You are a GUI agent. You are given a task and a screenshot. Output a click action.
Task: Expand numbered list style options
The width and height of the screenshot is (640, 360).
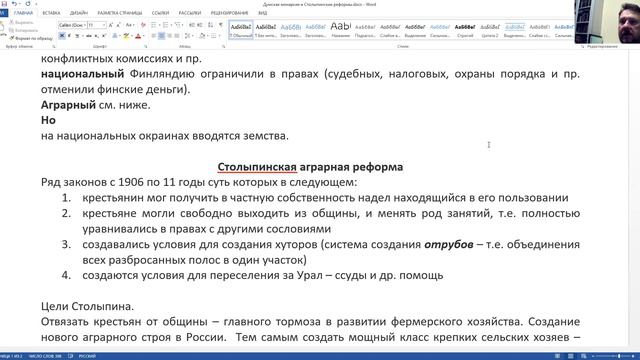[170, 25]
